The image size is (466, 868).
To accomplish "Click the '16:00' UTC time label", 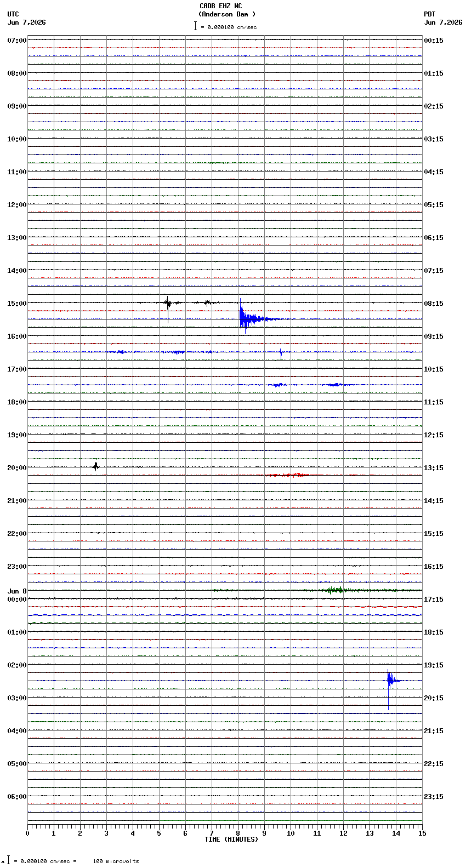I will [x=17, y=336].
